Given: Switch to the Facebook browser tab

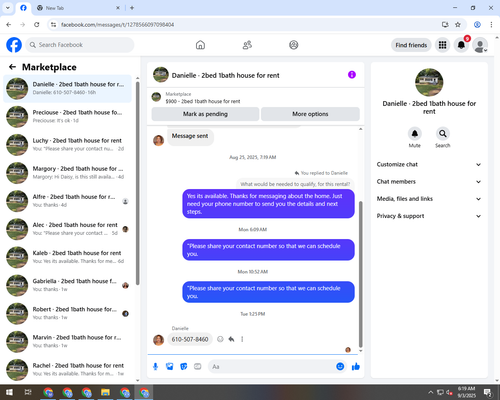Looking at the screenshot, I should (23, 8).
